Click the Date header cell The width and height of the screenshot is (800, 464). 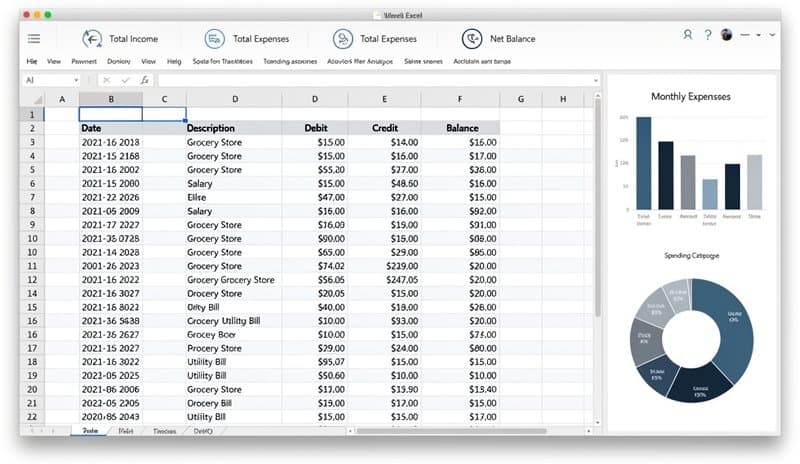(x=111, y=128)
